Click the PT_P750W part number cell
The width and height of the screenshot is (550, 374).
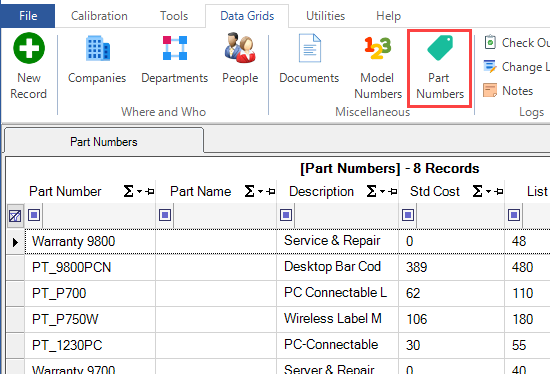90,319
